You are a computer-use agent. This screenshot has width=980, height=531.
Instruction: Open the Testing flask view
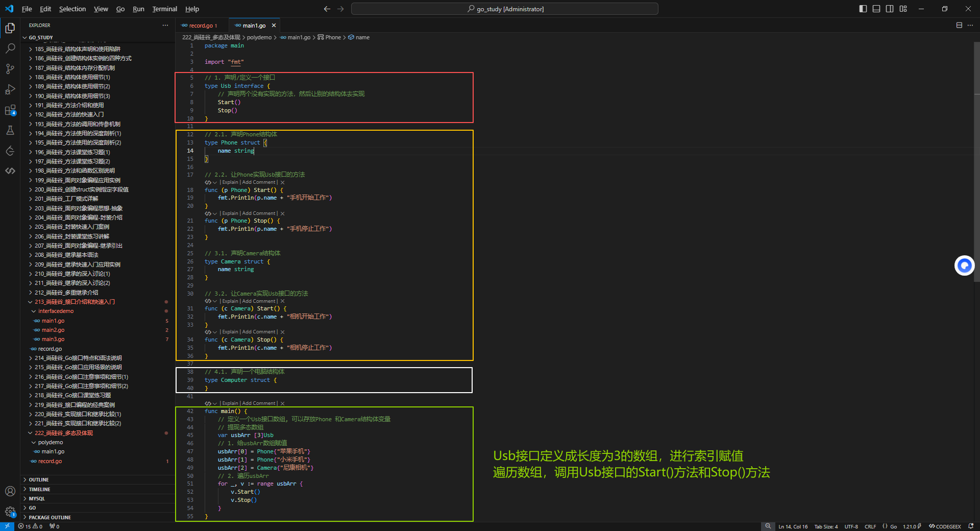click(x=10, y=131)
